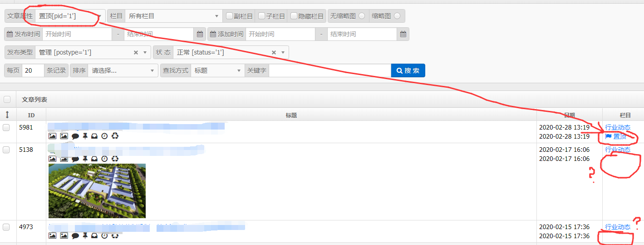The width and height of the screenshot is (644, 245).
Task: Click the ID column header
Action: pos(31,115)
